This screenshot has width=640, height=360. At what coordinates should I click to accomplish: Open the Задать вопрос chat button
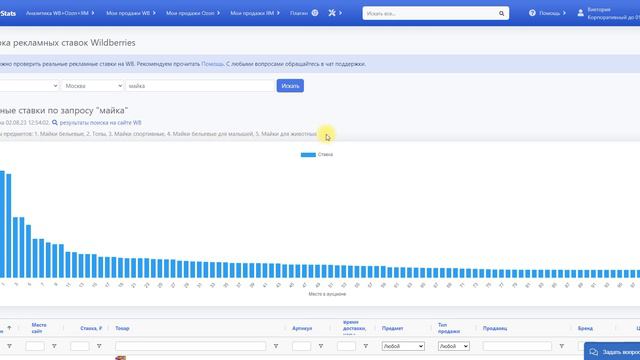612,352
